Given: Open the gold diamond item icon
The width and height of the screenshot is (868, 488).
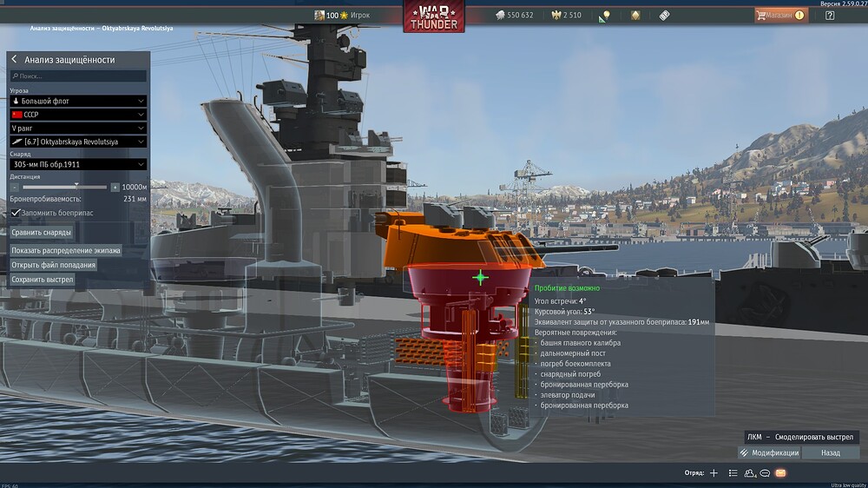Looking at the screenshot, I should tap(635, 16).
